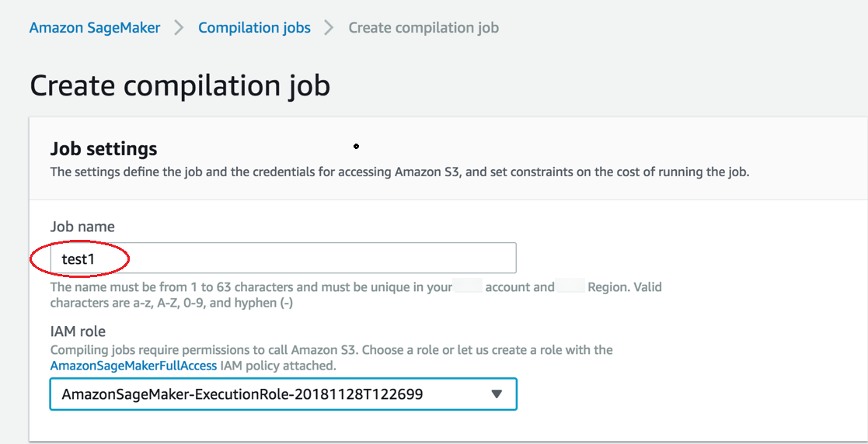Click the IAM role field label
The height and width of the screenshot is (444, 868).
pos(78,331)
